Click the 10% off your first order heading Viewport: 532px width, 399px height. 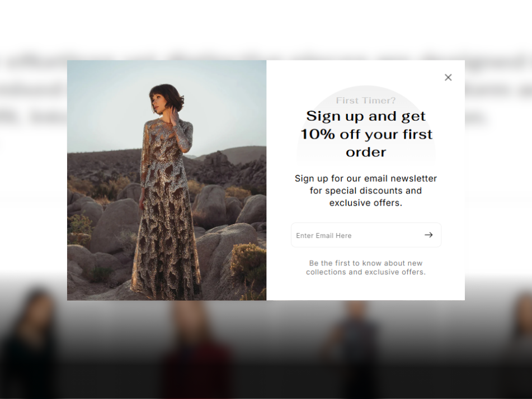(366, 134)
